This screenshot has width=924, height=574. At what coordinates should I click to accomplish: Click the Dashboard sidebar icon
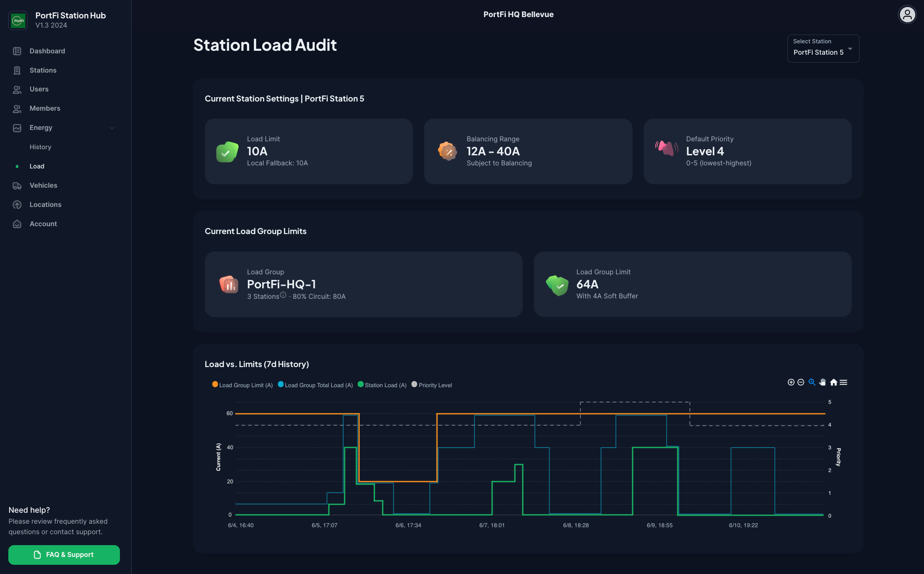pos(18,50)
